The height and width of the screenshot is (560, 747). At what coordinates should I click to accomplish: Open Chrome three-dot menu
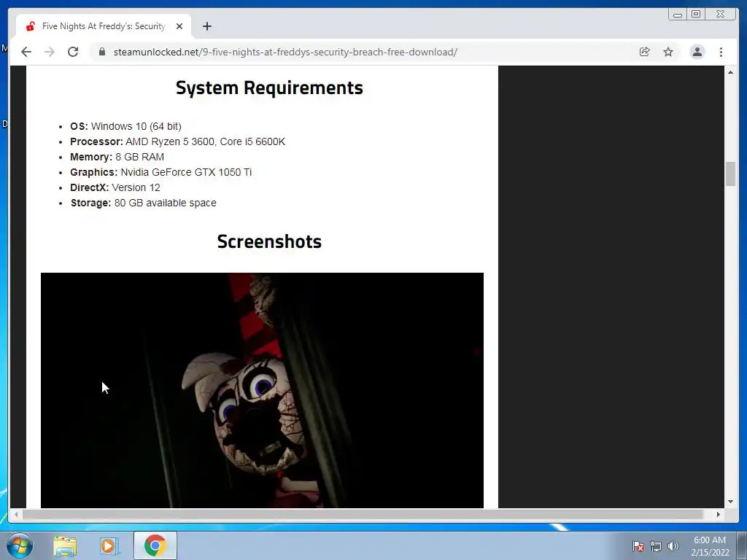[721, 52]
